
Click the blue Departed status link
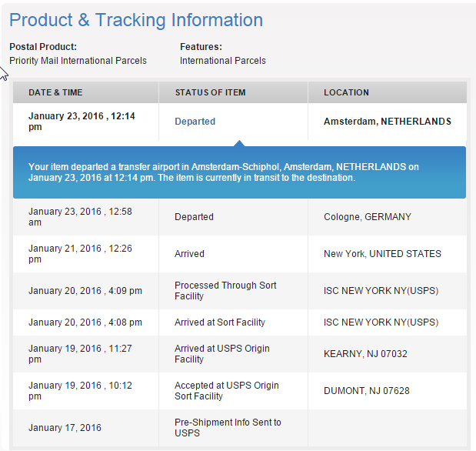195,122
